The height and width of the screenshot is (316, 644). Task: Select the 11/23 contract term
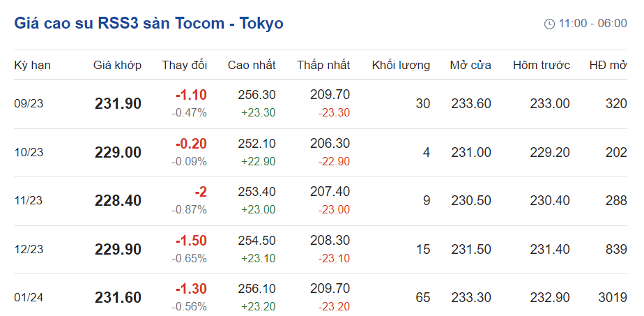(x=29, y=201)
